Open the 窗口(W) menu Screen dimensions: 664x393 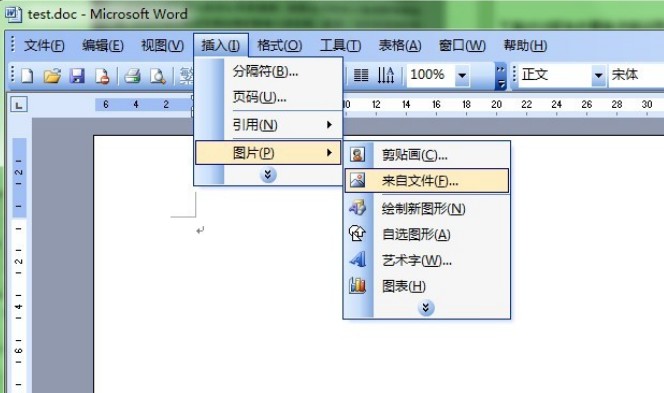tap(462, 45)
